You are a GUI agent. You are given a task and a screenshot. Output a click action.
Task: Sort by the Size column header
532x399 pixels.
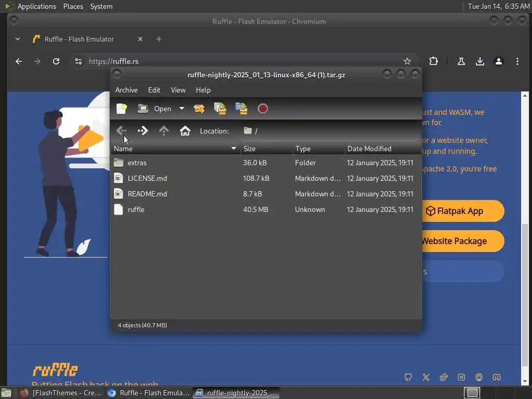[x=267, y=149]
